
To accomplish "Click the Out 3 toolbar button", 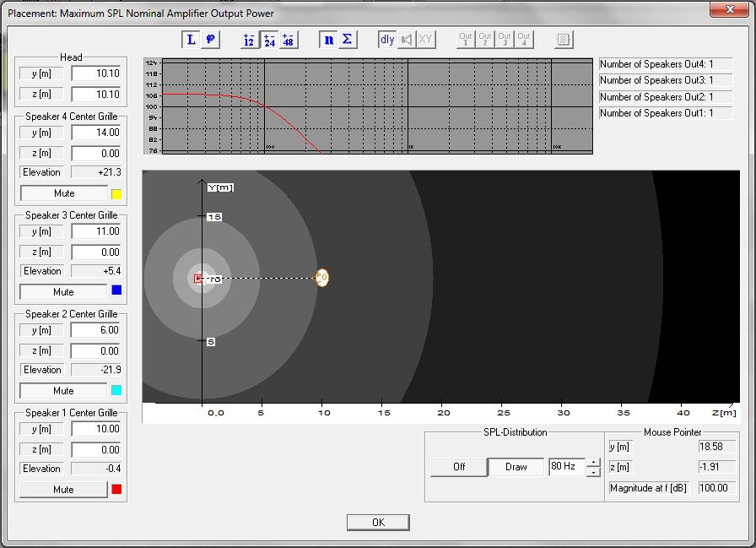I will point(505,40).
